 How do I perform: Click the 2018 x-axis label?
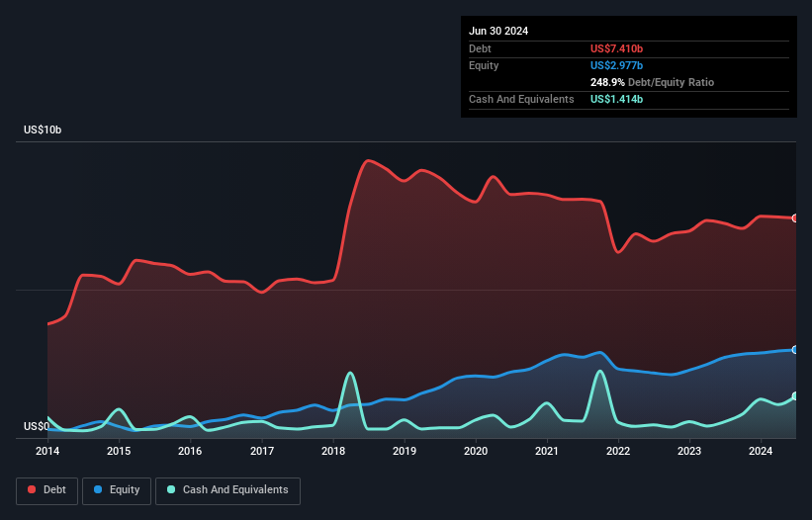pos(333,451)
